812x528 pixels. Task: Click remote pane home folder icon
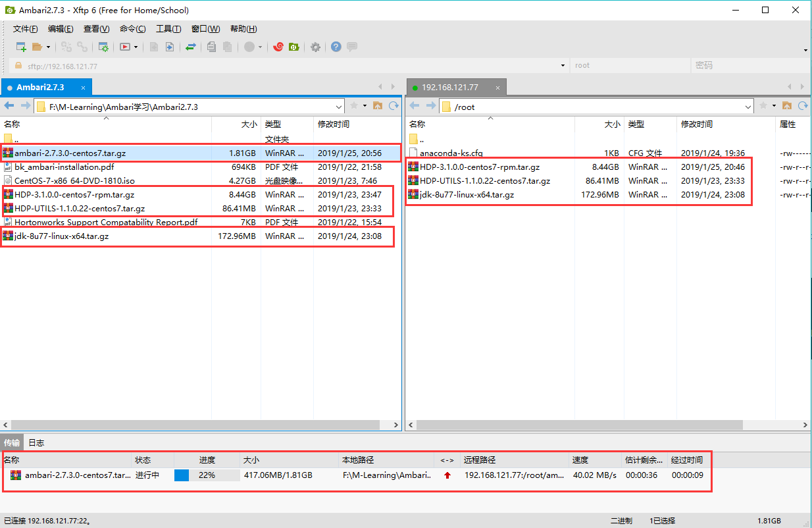pos(786,105)
